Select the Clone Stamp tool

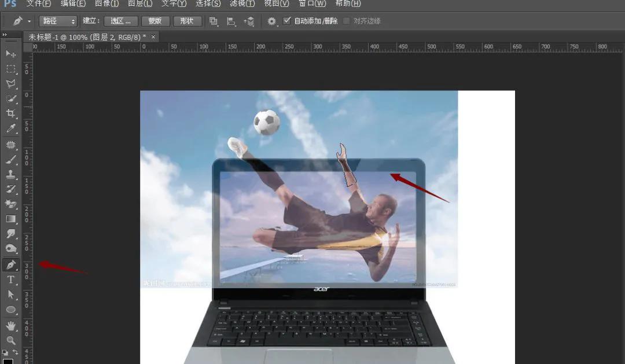(10, 174)
